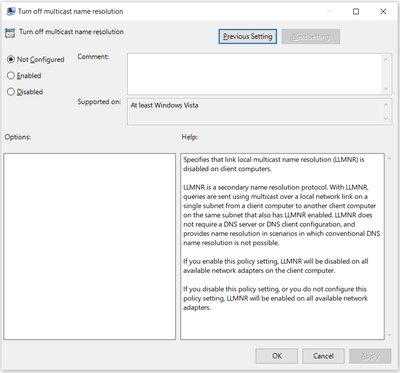
Task: Open the Previous Setting button
Action: pyautogui.click(x=248, y=36)
